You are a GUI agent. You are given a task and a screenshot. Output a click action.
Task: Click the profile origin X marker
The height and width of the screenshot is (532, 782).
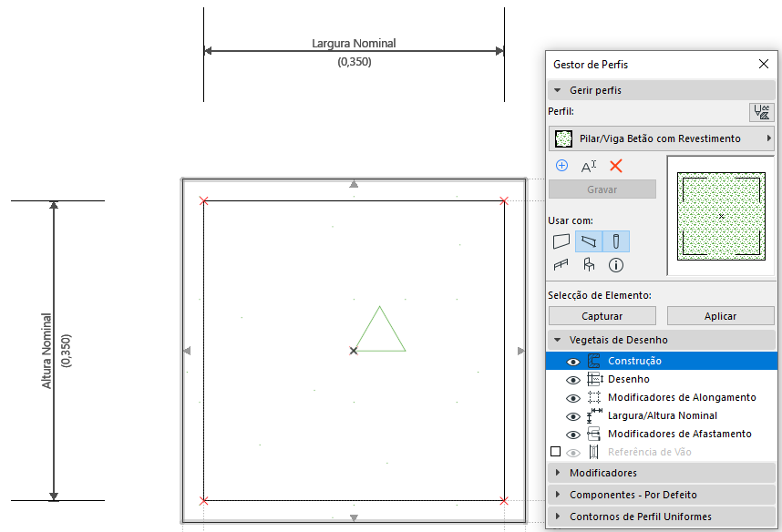[x=353, y=351]
